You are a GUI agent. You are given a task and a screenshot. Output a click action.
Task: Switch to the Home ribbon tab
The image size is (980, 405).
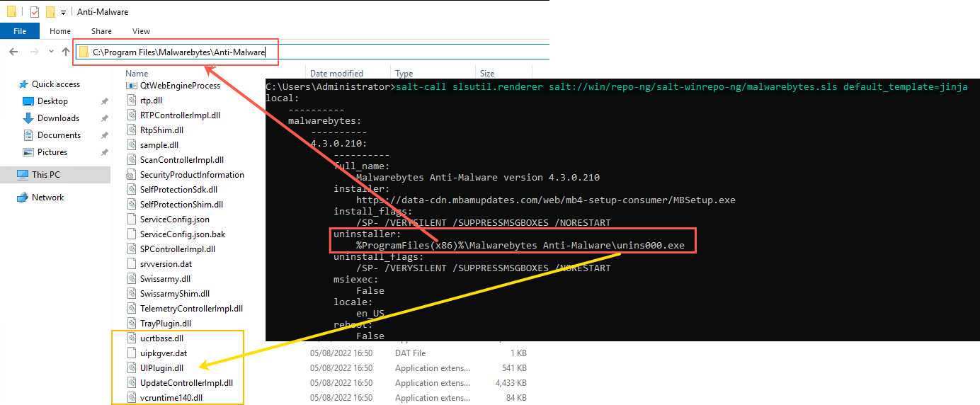tap(60, 31)
